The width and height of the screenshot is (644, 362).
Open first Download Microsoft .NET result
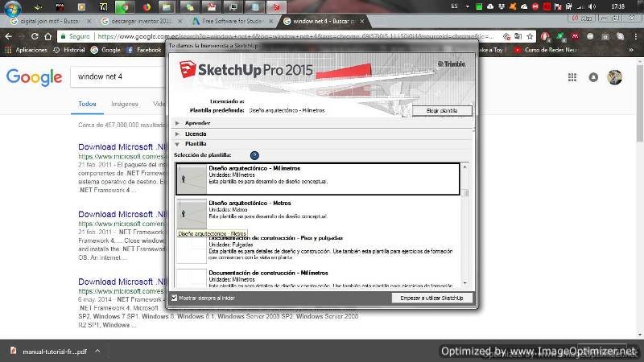pos(122,147)
